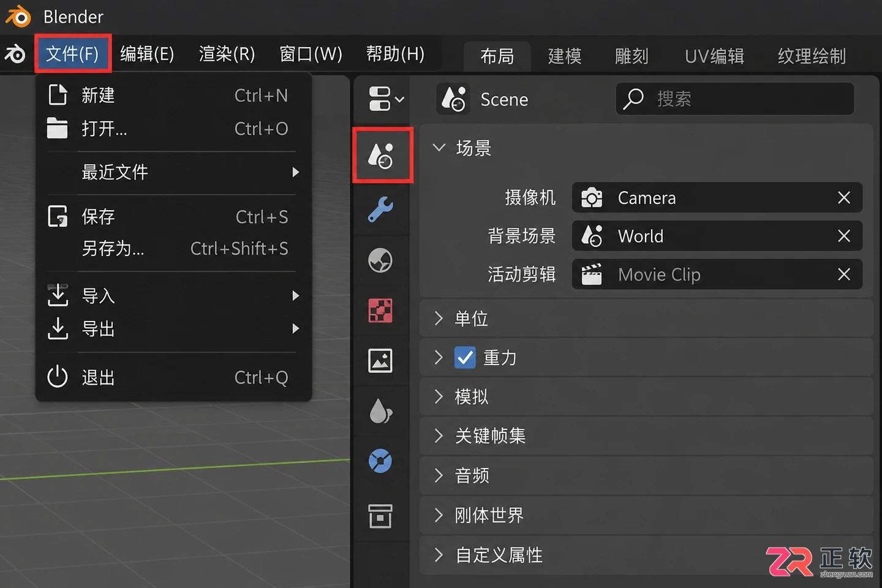
Task: Expand the 单位 panel
Action: pos(439,318)
